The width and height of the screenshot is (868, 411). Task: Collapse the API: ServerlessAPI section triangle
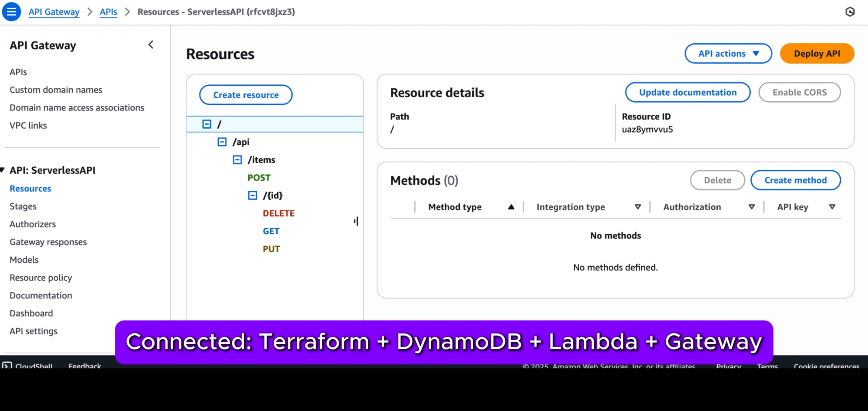coord(3,170)
